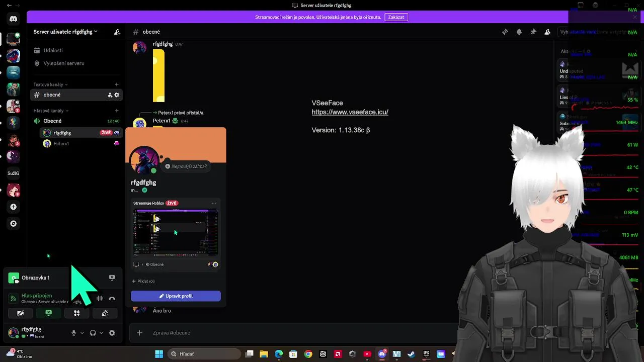
Task: Click the Zakázat button in purple banner
Action: pos(396,17)
